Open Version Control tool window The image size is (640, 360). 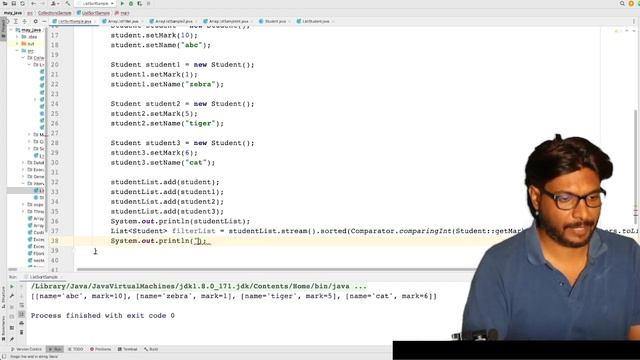point(27,349)
